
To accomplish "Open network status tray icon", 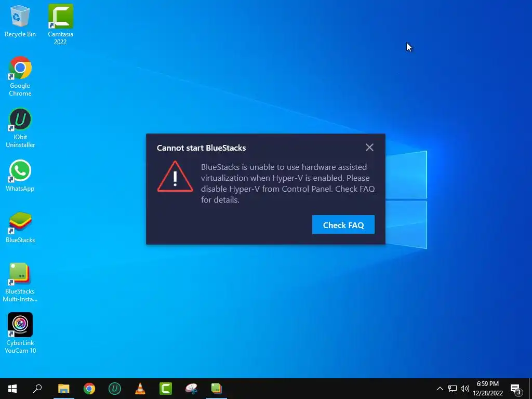I will click(453, 389).
